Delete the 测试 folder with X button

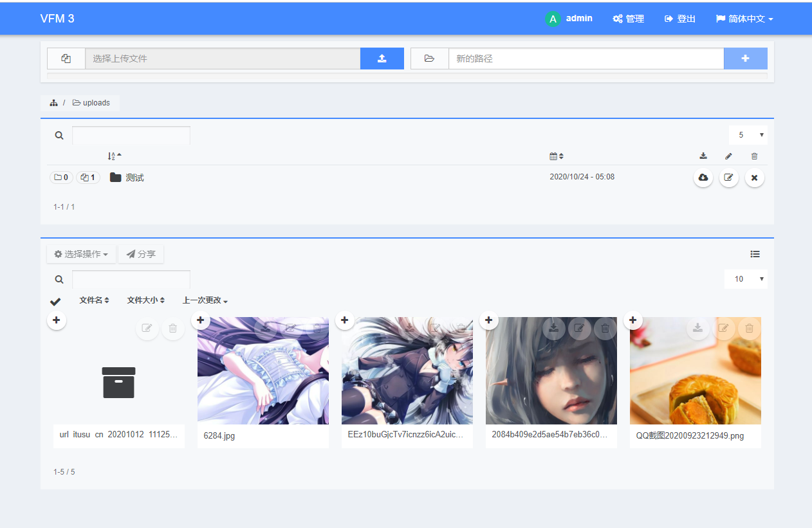[755, 178]
